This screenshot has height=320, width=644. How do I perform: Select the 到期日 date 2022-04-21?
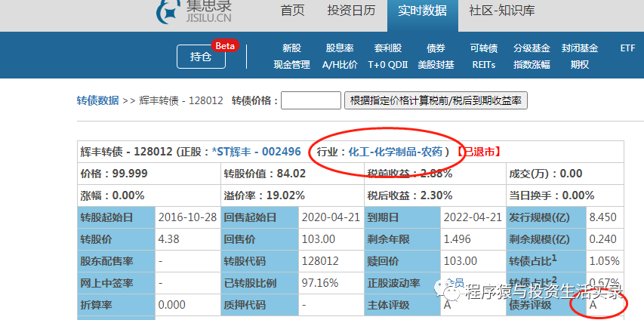(x=473, y=217)
